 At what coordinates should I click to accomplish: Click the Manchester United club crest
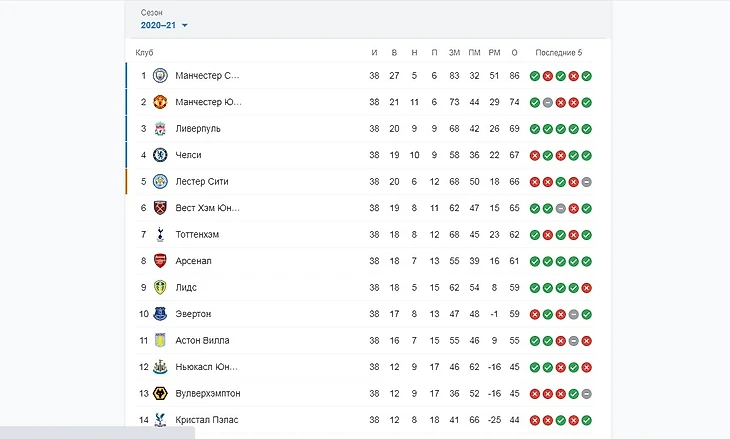click(x=160, y=102)
